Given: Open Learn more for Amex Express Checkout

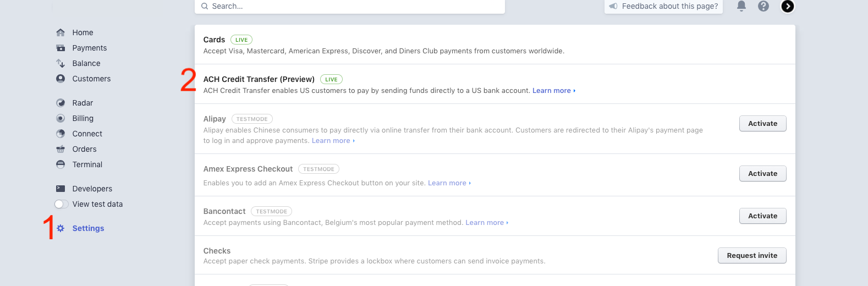Looking at the screenshot, I should [x=449, y=183].
